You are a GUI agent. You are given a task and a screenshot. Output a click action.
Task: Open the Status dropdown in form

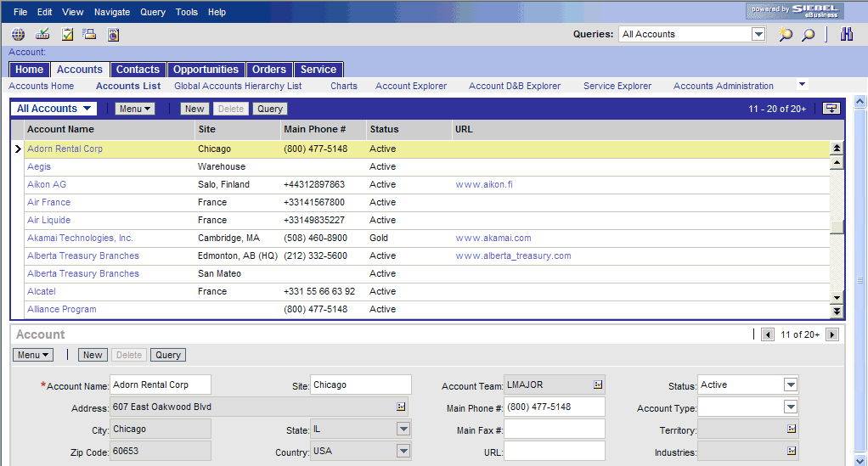(791, 385)
